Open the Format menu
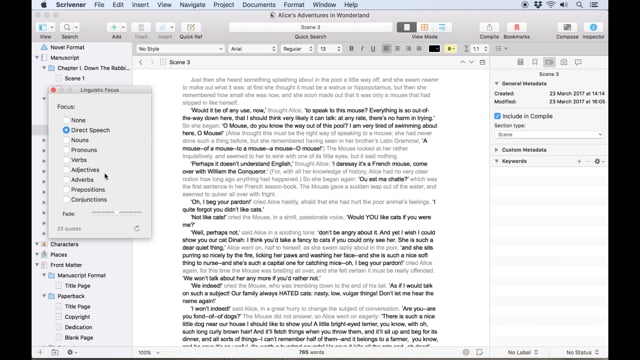 [x=294, y=4]
